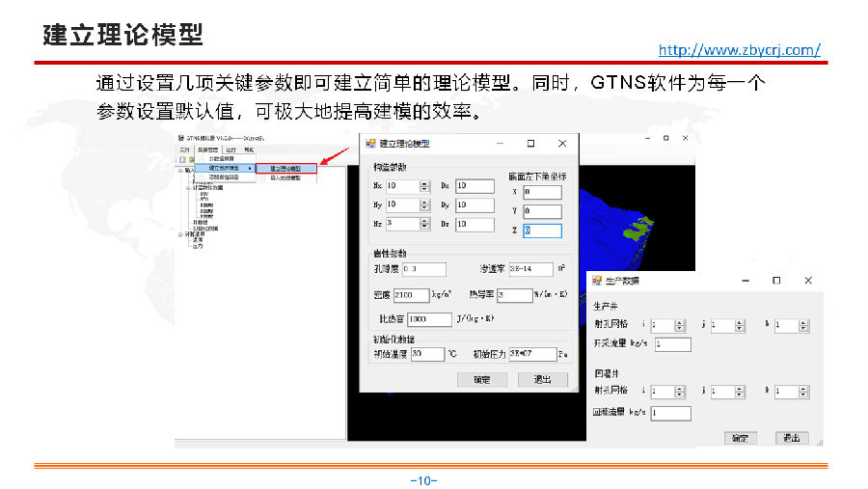The width and height of the screenshot is (868, 489).
Task: Expand the 建立地质模型 submenu entry
Action: point(226,168)
